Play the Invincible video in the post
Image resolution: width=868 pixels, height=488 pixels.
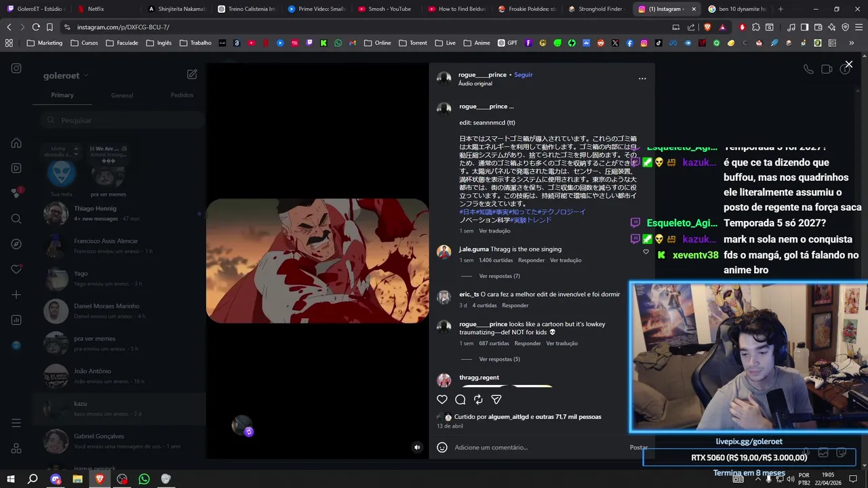click(317, 261)
